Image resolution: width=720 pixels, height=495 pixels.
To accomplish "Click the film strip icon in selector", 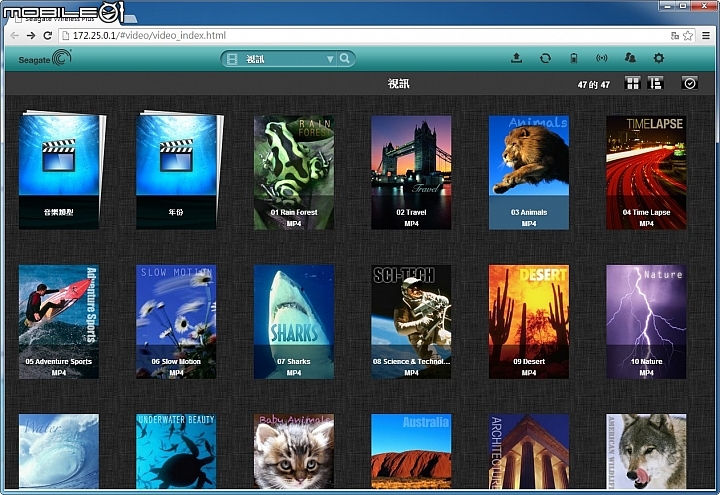I will [x=232, y=59].
